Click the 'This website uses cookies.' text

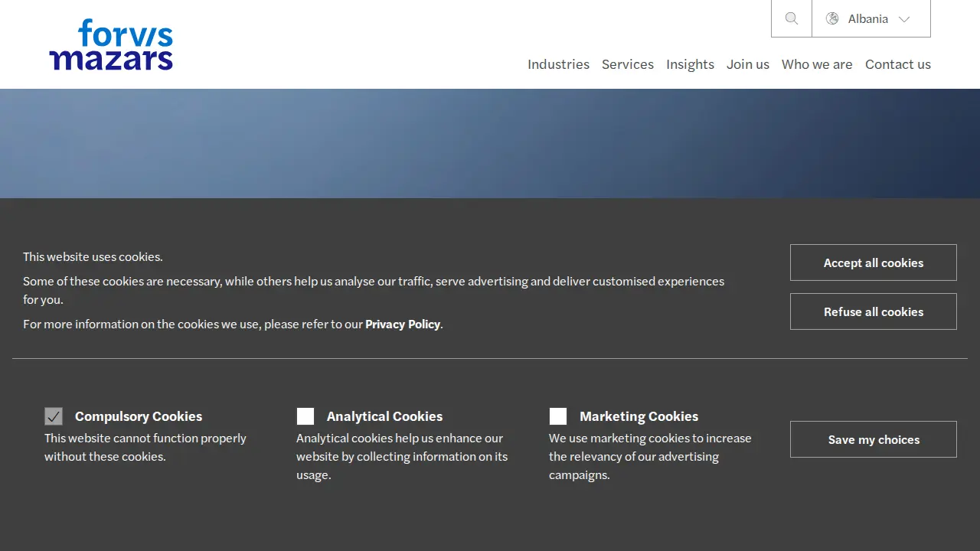click(x=93, y=257)
